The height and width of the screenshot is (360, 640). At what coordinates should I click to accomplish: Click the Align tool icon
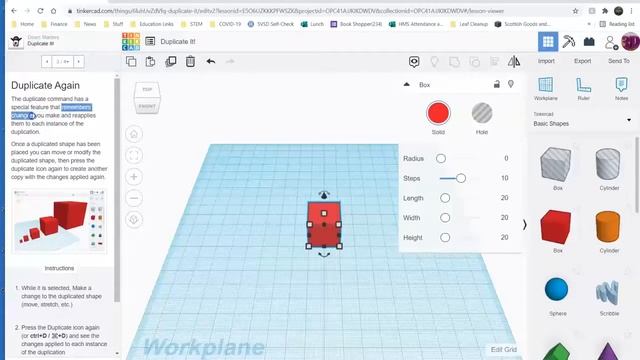point(494,62)
